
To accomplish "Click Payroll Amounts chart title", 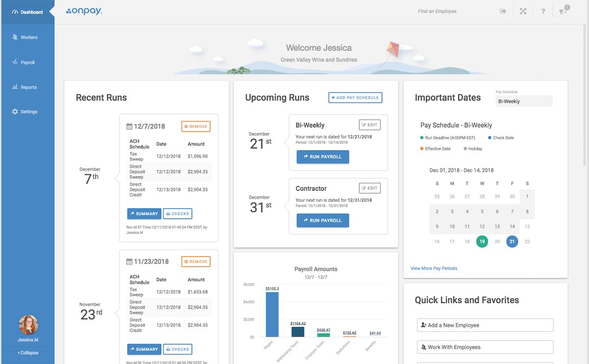I will click(x=316, y=269).
